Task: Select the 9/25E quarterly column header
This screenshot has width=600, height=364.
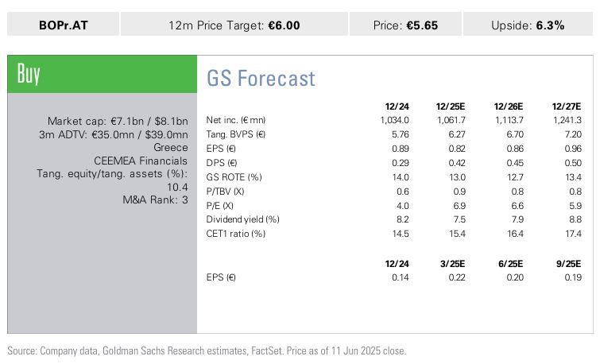Action: point(567,263)
